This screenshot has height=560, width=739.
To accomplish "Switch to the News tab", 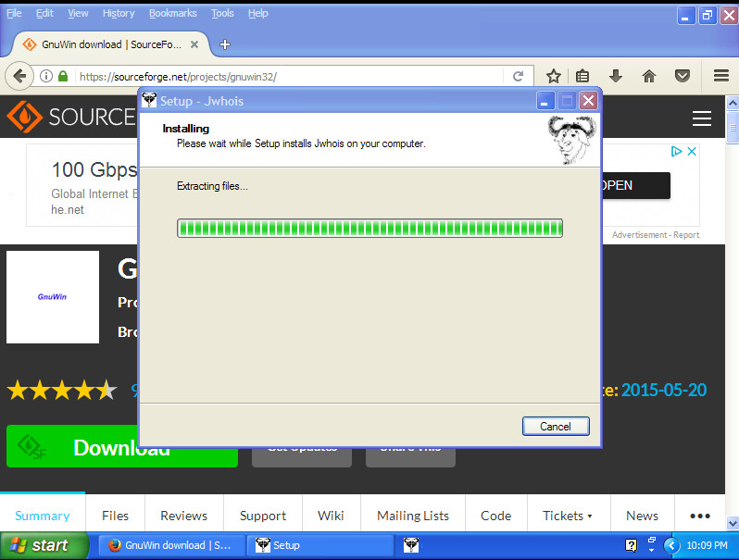I will point(642,516).
